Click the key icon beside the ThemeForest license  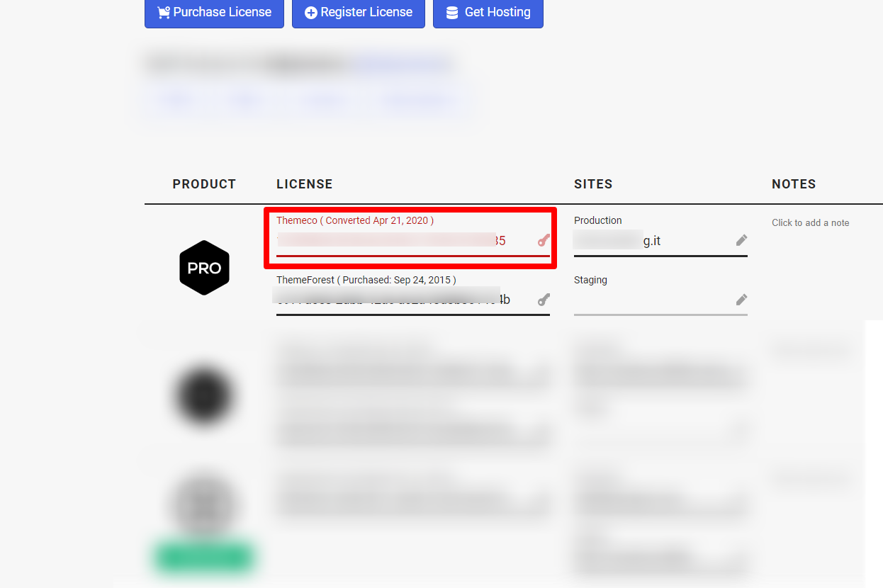coord(544,300)
